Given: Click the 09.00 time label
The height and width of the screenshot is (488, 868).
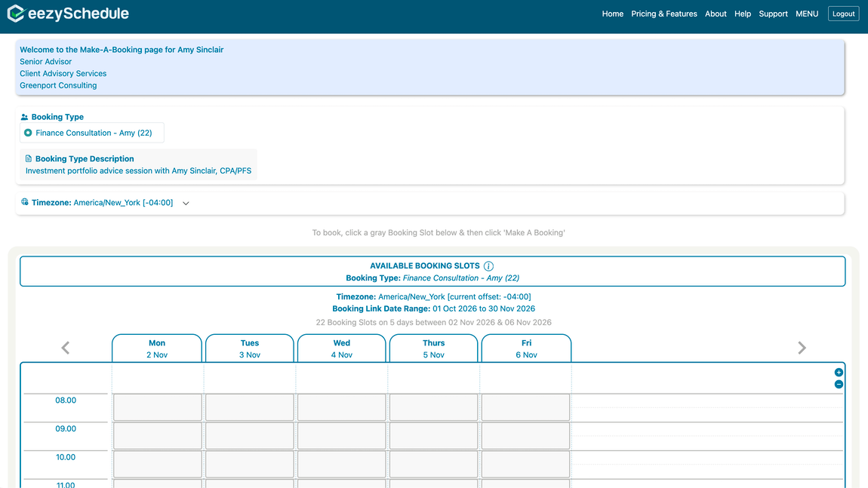Looking at the screenshot, I should click(x=66, y=429).
